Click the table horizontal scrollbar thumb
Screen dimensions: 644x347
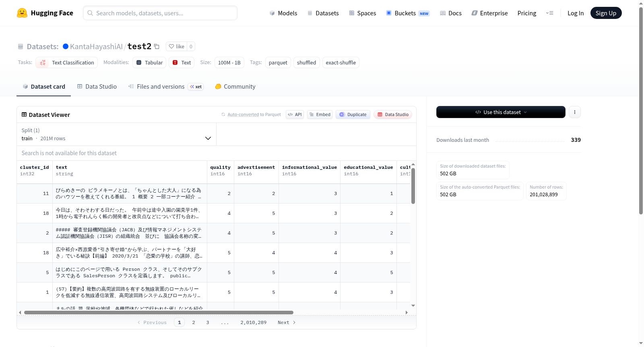[x=159, y=312]
